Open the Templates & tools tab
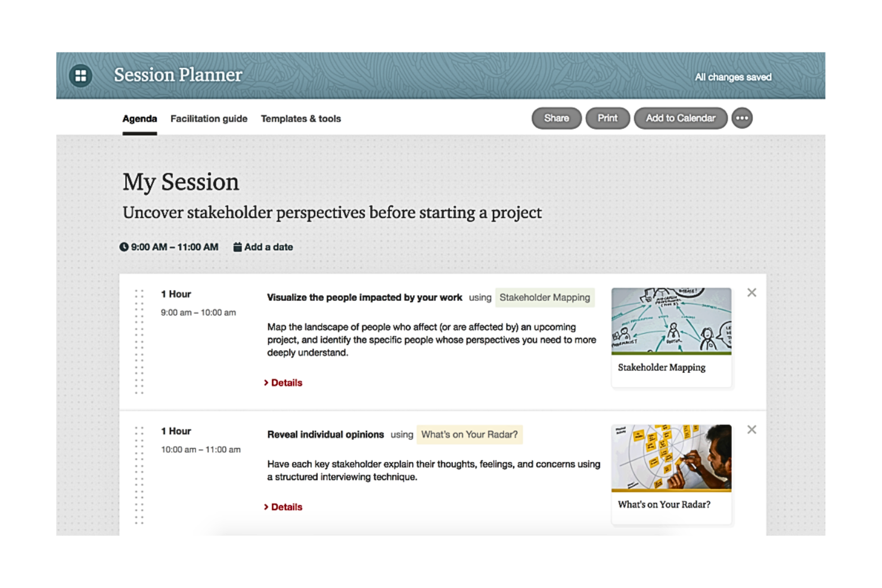Image resolution: width=882 pixels, height=588 pixels. point(301,119)
